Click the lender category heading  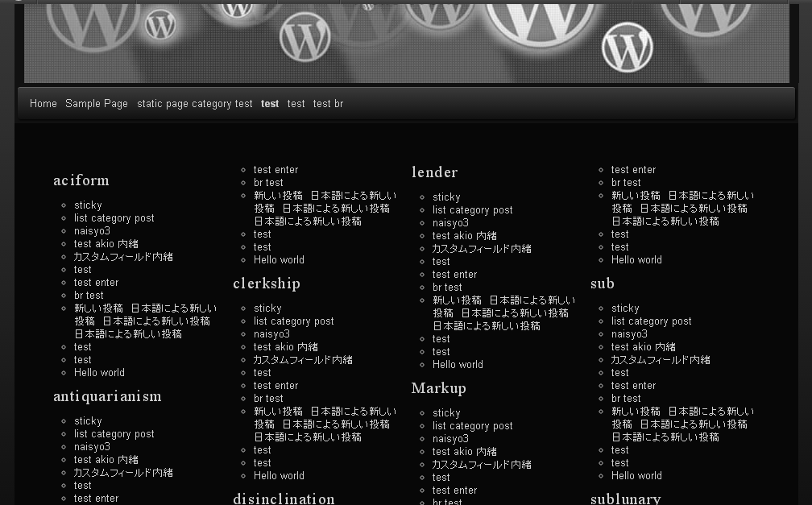tap(434, 172)
